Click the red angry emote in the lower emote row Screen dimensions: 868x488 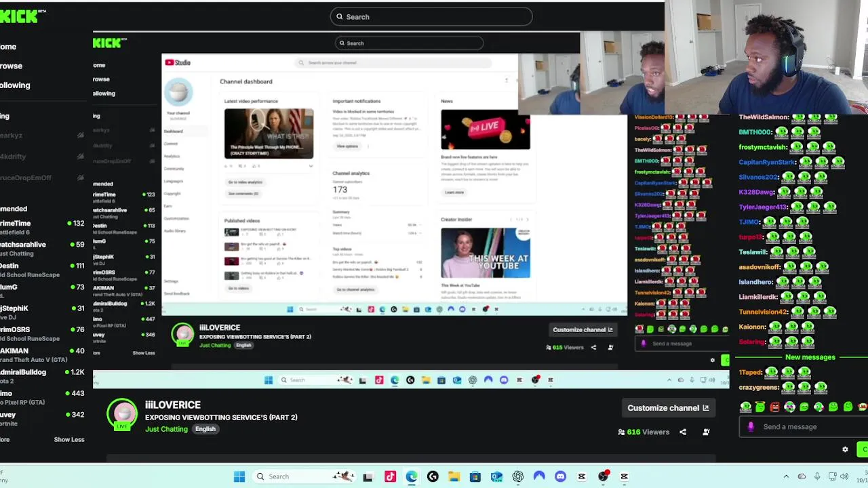pyautogui.click(x=775, y=407)
